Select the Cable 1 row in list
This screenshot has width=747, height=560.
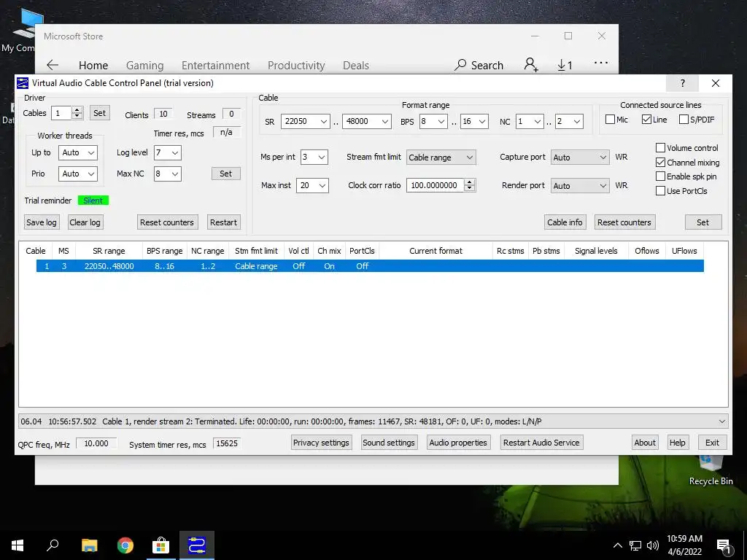pos(370,266)
